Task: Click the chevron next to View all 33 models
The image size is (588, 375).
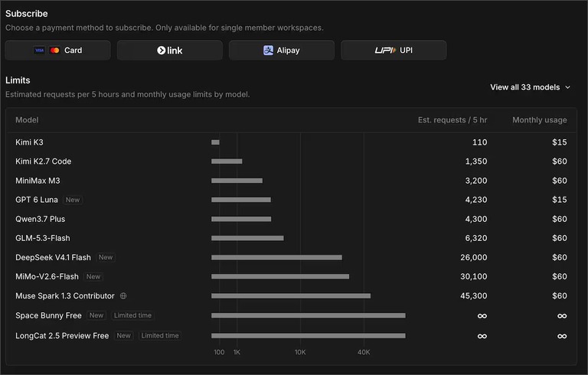Action: tap(568, 87)
